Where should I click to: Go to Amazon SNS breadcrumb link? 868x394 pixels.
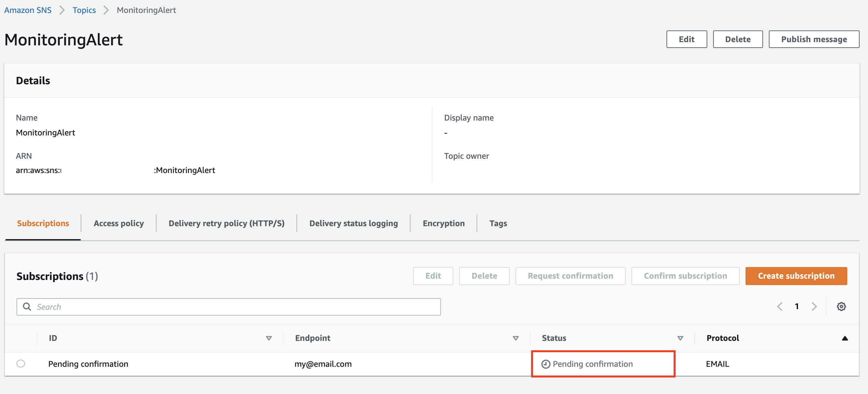pos(28,10)
